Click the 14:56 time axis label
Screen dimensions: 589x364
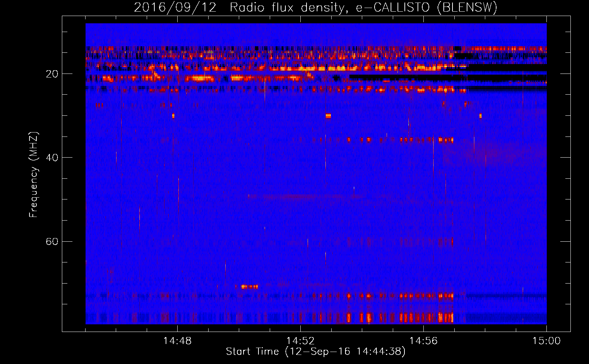coord(423,341)
